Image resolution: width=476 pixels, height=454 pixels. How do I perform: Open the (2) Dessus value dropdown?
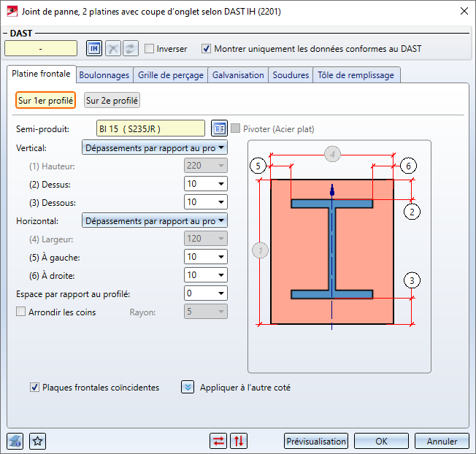coord(221,184)
